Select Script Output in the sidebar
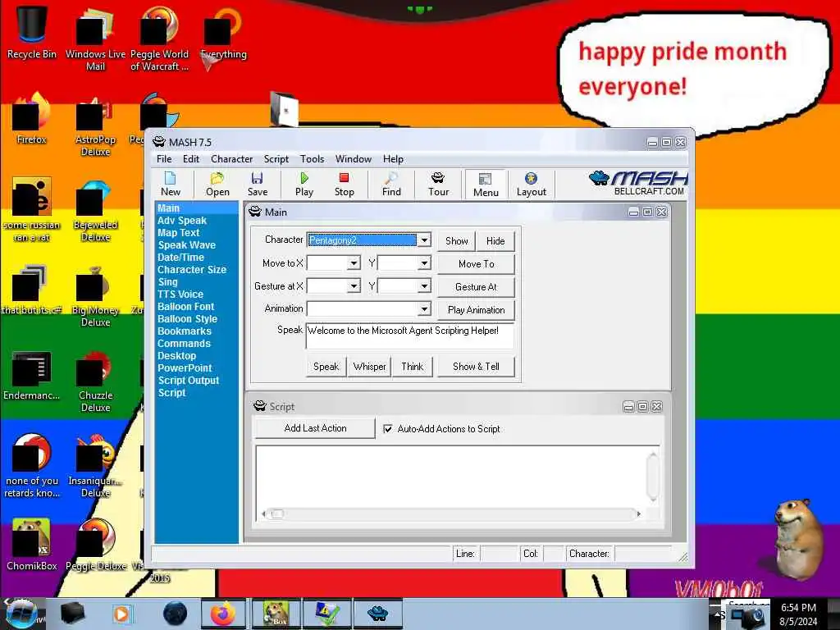Image resolution: width=840 pixels, height=630 pixels. (189, 381)
